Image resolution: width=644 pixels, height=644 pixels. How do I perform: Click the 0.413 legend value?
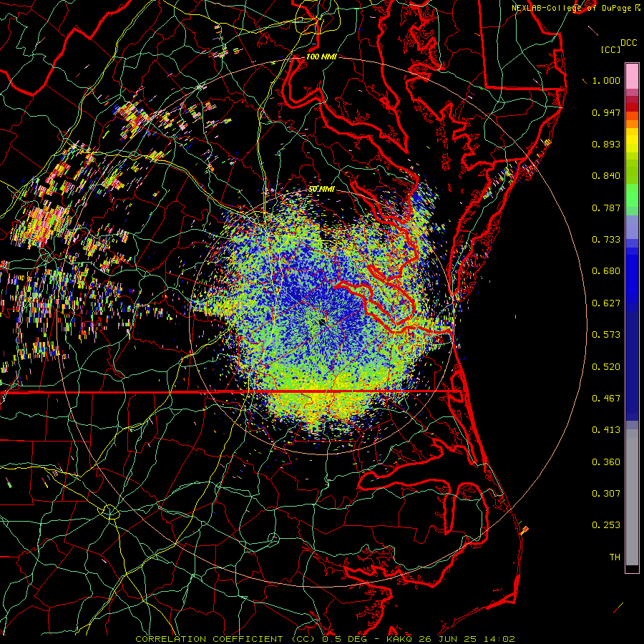pyautogui.click(x=606, y=430)
